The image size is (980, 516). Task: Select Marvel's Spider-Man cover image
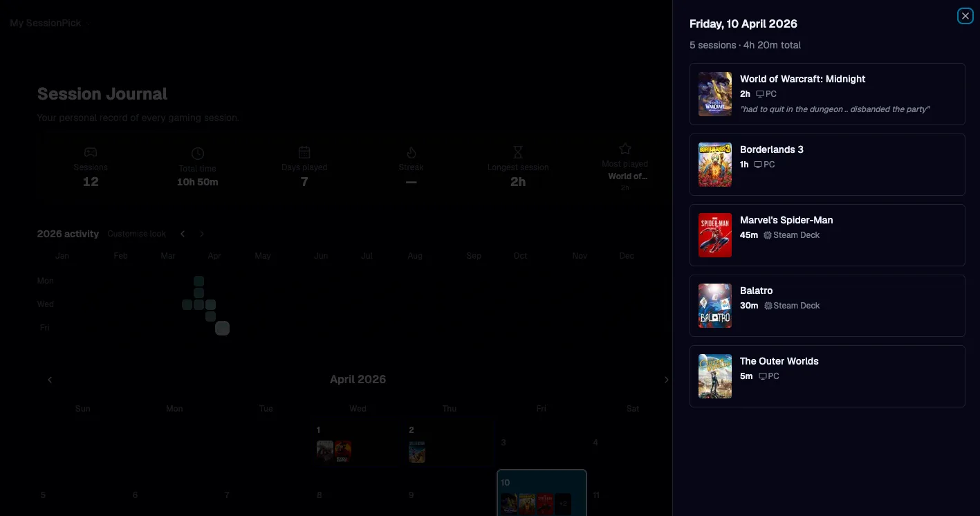point(714,235)
